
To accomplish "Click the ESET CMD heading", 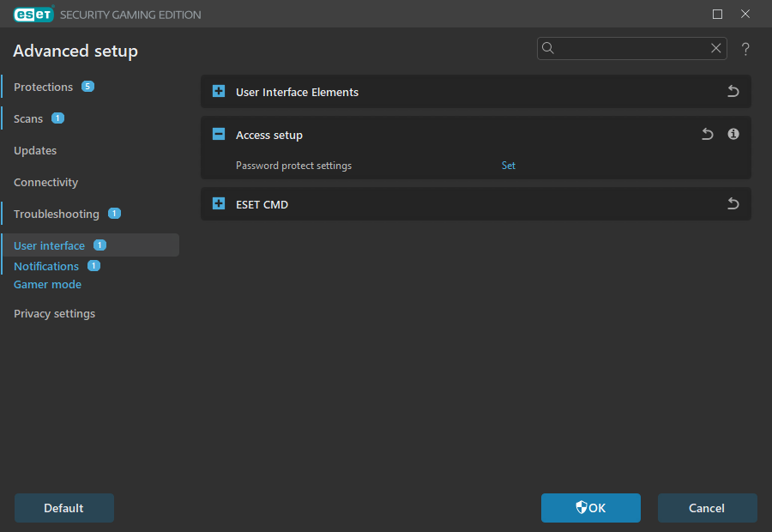I will pyautogui.click(x=262, y=204).
